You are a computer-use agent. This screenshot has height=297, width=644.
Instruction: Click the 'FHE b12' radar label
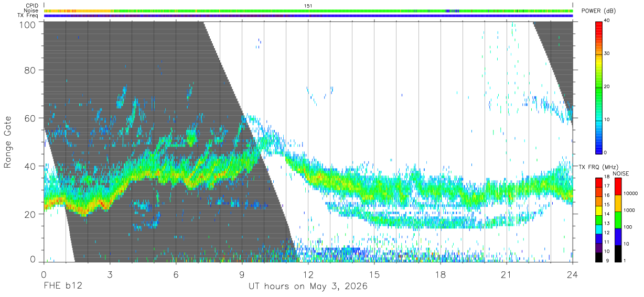[x=63, y=287]
